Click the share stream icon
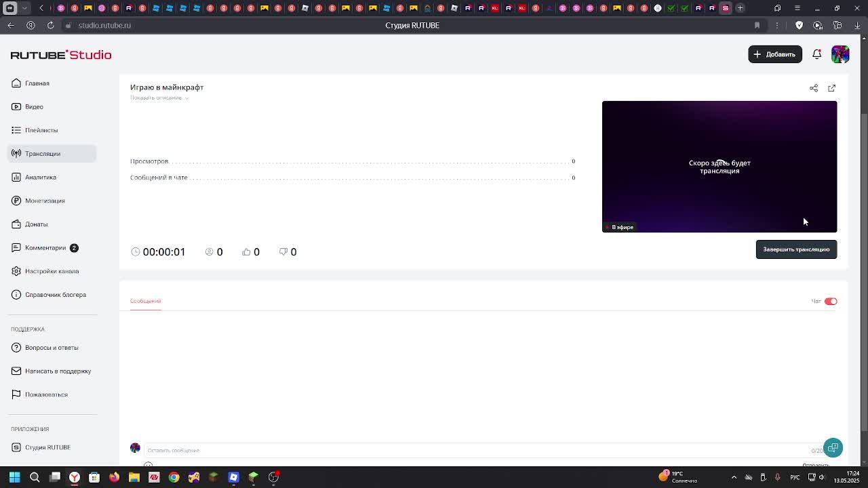Viewport: 868px width, 488px height. click(x=814, y=88)
